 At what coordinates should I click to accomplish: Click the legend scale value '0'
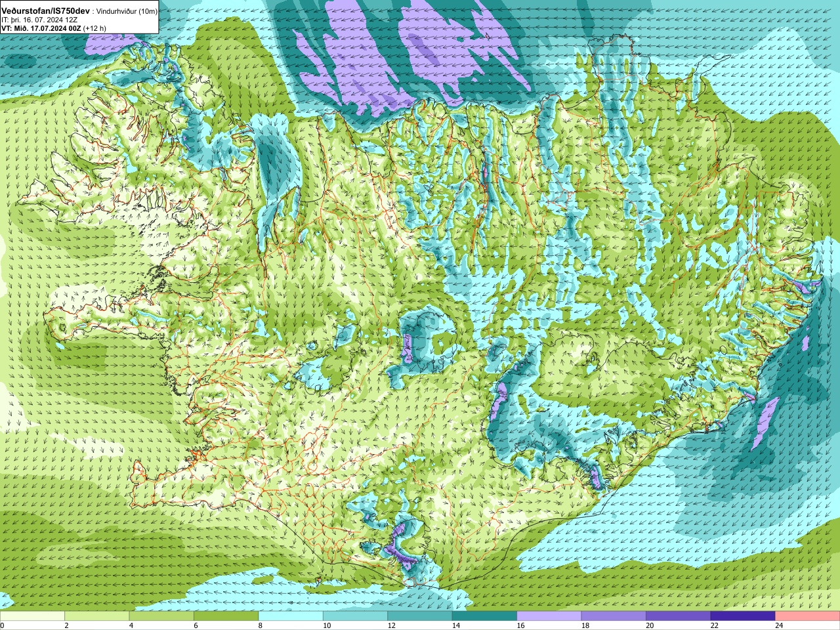[3, 625]
